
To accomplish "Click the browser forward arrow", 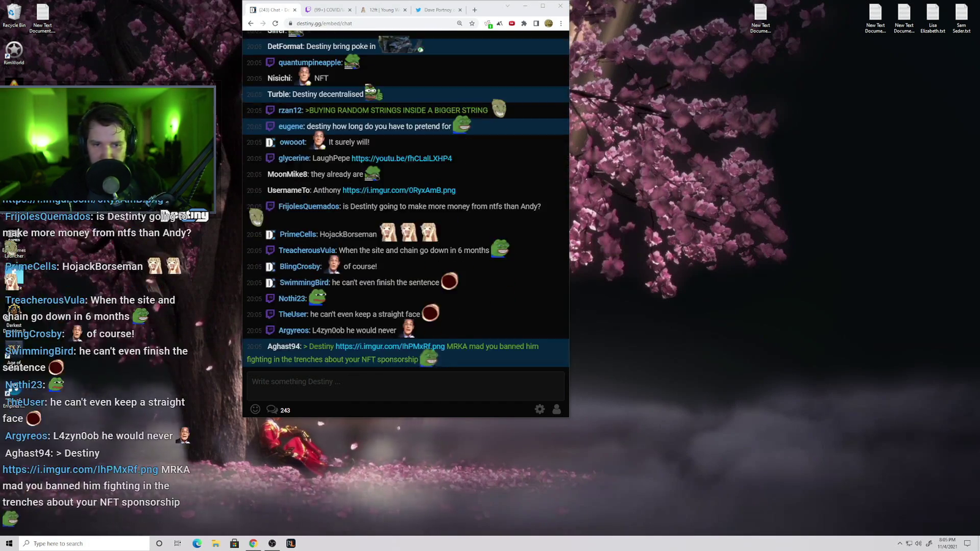I will 263,23.
